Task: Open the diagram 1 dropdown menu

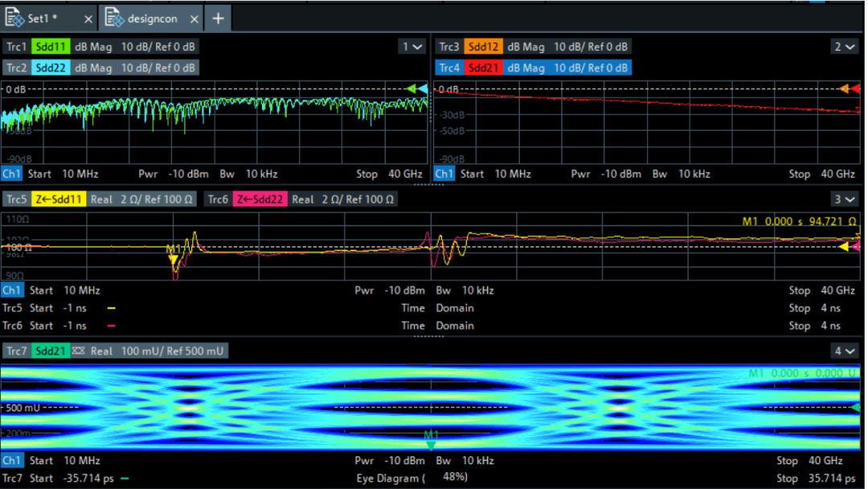Action: click(x=413, y=47)
